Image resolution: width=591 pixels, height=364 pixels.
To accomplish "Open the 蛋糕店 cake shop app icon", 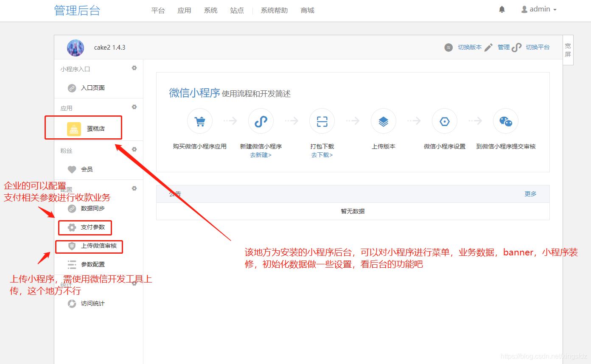I will tap(74, 129).
